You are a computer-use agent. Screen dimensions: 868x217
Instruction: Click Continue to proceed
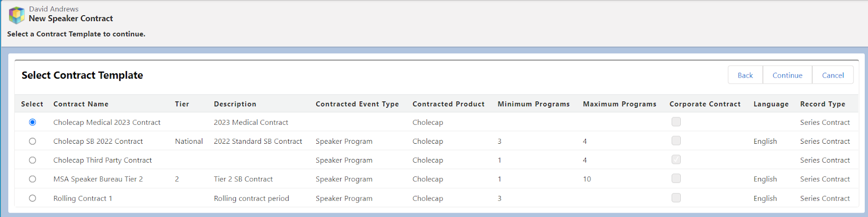pyautogui.click(x=787, y=75)
